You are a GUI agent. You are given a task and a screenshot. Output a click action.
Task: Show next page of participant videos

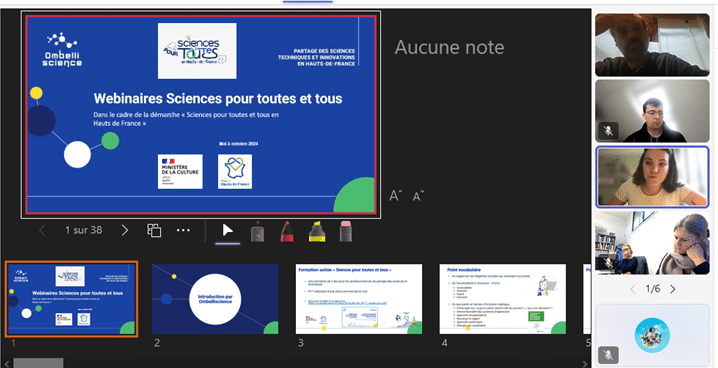point(673,289)
